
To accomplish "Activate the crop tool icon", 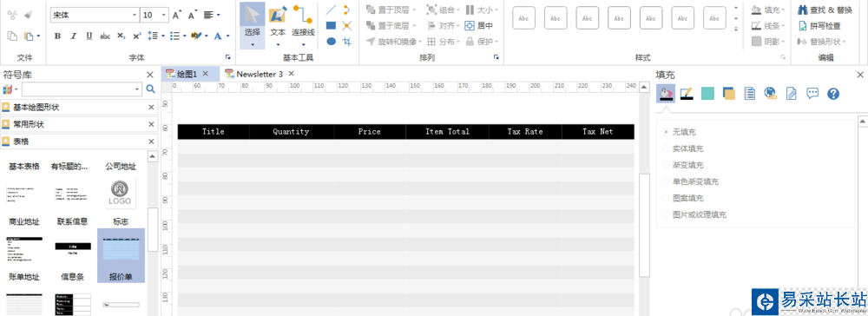I will click(x=347, y=42).
